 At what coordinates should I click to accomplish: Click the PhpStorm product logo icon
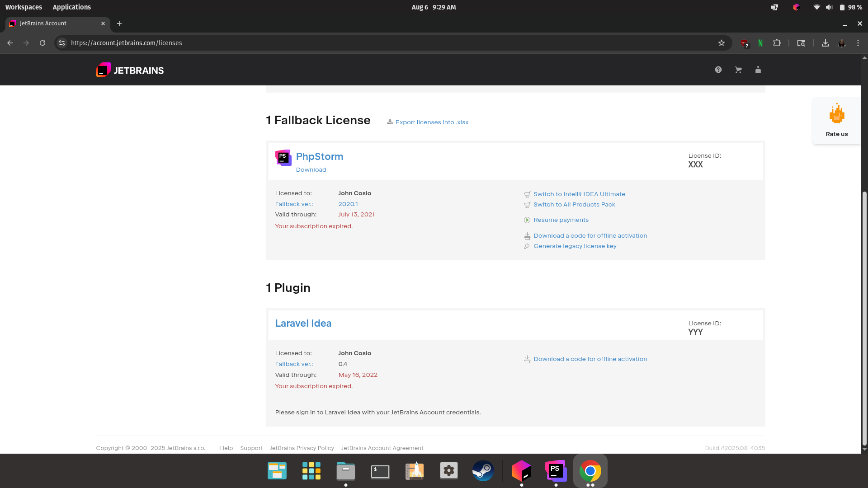(x=283, y=158)
